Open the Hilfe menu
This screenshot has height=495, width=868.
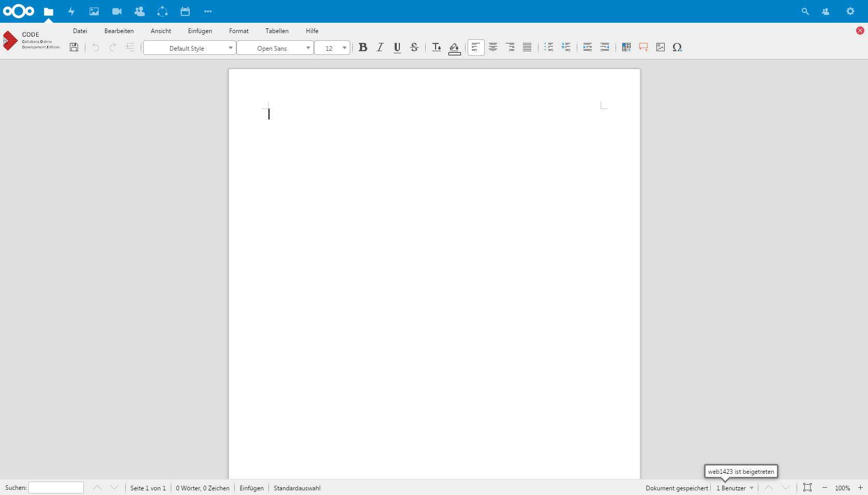click(x=312, y=31)
